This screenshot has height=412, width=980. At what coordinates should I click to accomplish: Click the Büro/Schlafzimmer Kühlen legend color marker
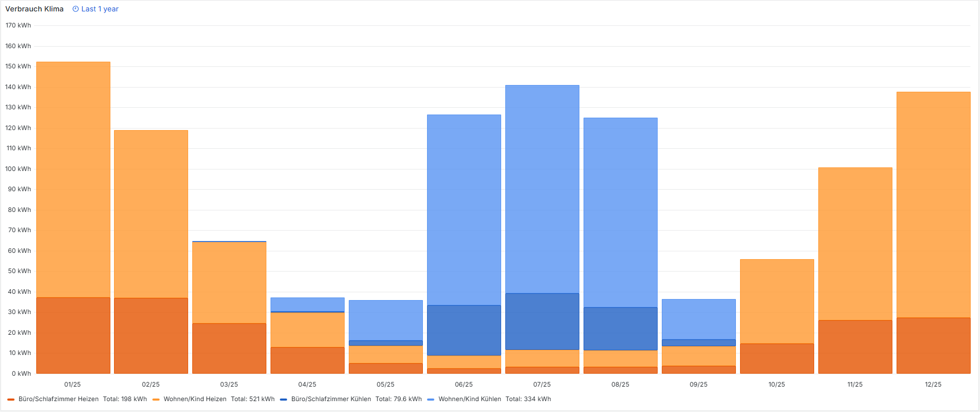pos(283,400)
